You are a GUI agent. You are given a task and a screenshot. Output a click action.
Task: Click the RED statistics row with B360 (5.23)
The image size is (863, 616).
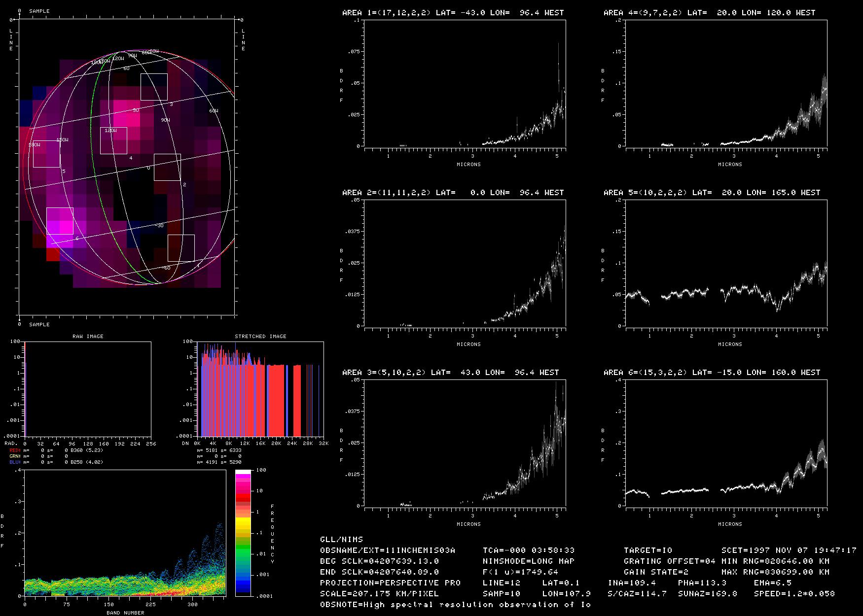[56, 450]
